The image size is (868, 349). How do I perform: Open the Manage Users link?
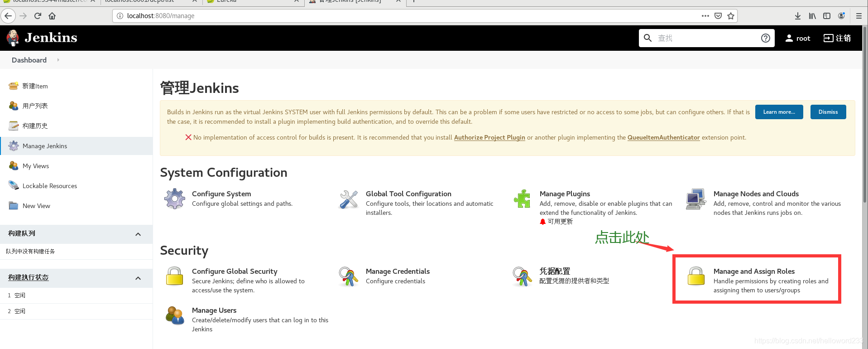tap(214, 310)
